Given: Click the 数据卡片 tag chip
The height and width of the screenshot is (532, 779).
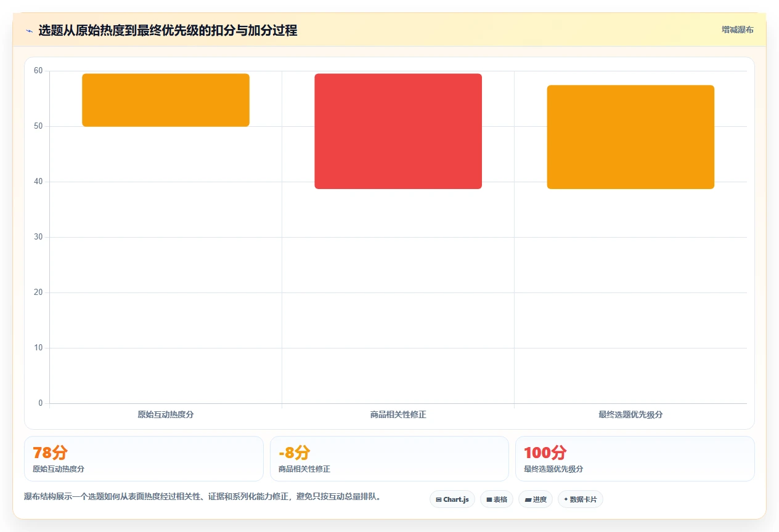Looking at the screenshot, I should point(581,499).
